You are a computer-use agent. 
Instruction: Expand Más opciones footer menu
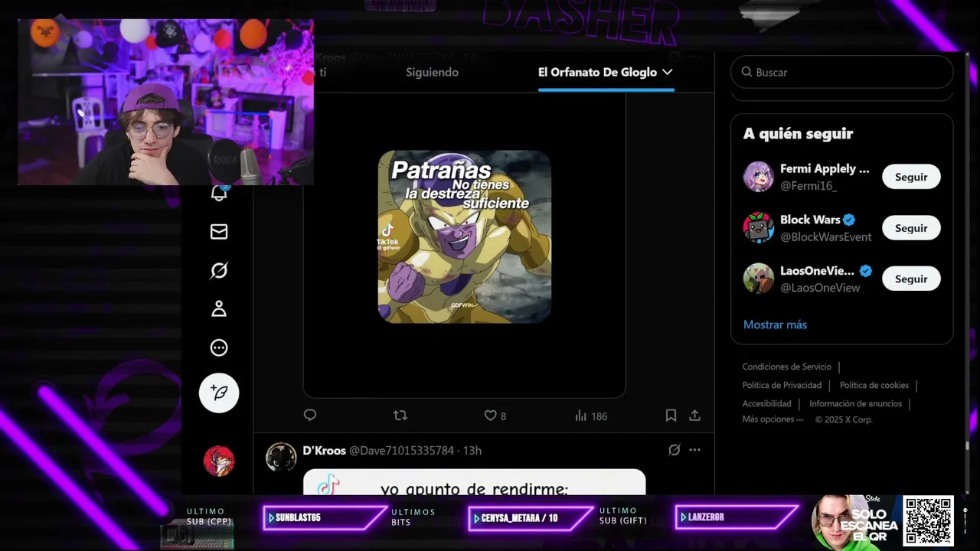773,419
